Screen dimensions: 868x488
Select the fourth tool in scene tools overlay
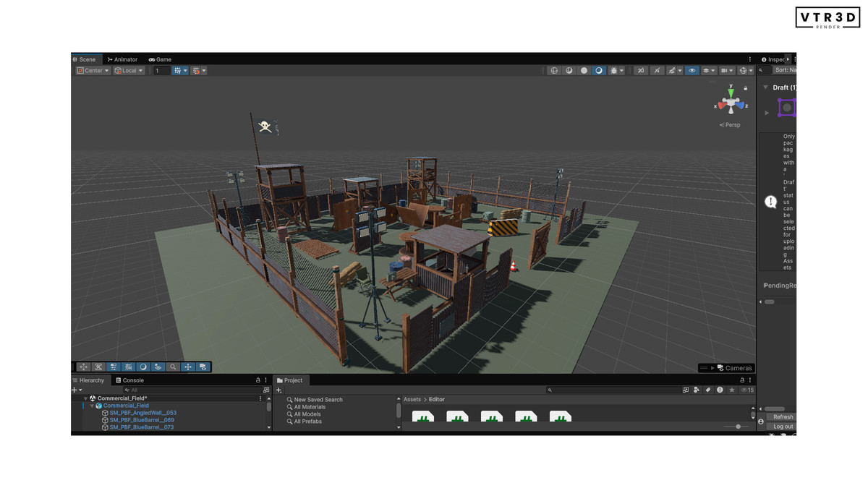(128, 367)
